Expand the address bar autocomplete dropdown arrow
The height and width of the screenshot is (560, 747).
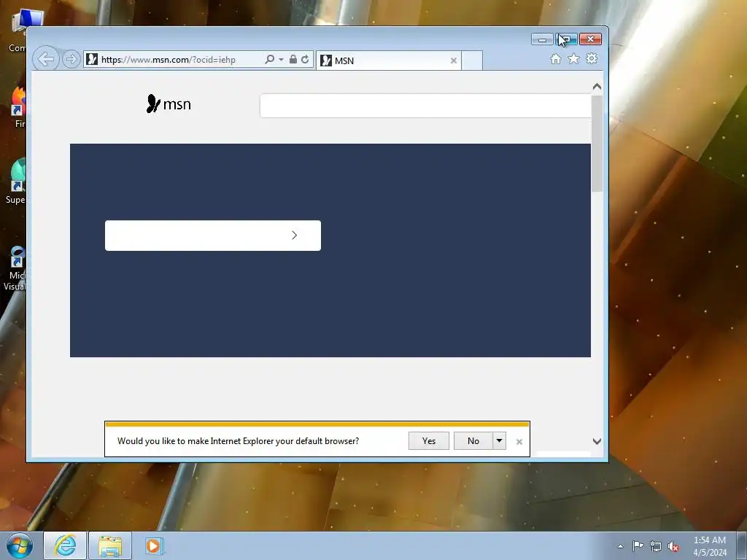(281, 60)
